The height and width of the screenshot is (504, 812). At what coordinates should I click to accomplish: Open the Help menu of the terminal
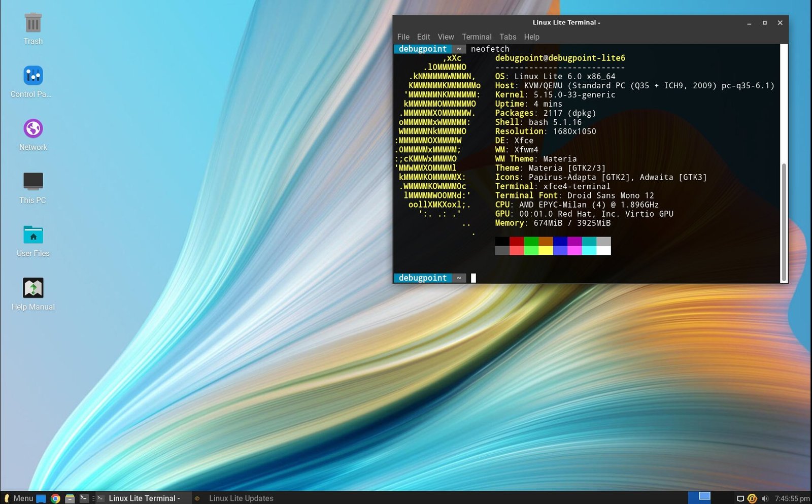pyautogui.click(x=531, y=37)
